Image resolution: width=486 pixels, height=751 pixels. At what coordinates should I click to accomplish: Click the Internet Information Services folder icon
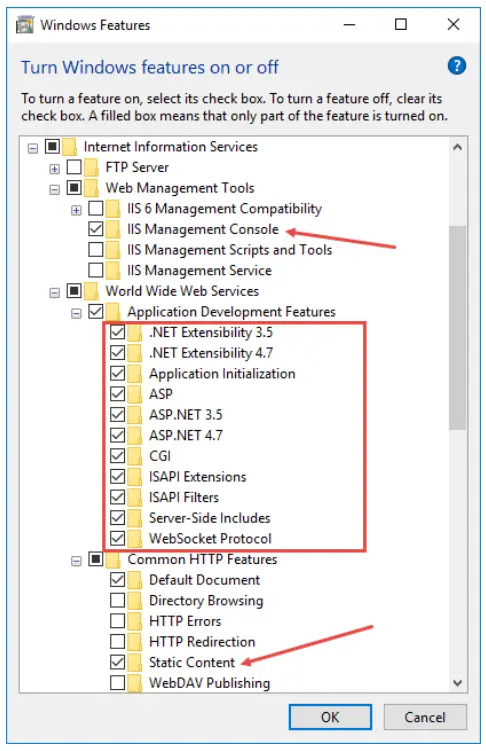click(69, 147)
